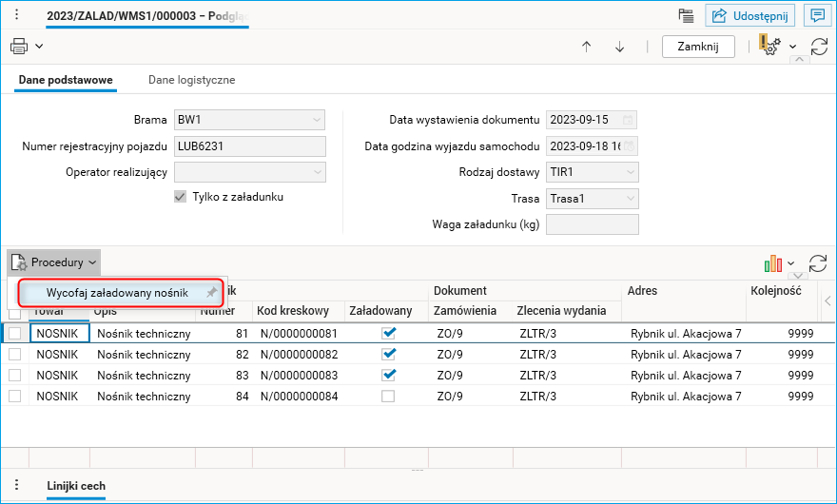Uncheck Załadowany for carrier number 81
The image size is (837, 504).
(x=387, y=334)
